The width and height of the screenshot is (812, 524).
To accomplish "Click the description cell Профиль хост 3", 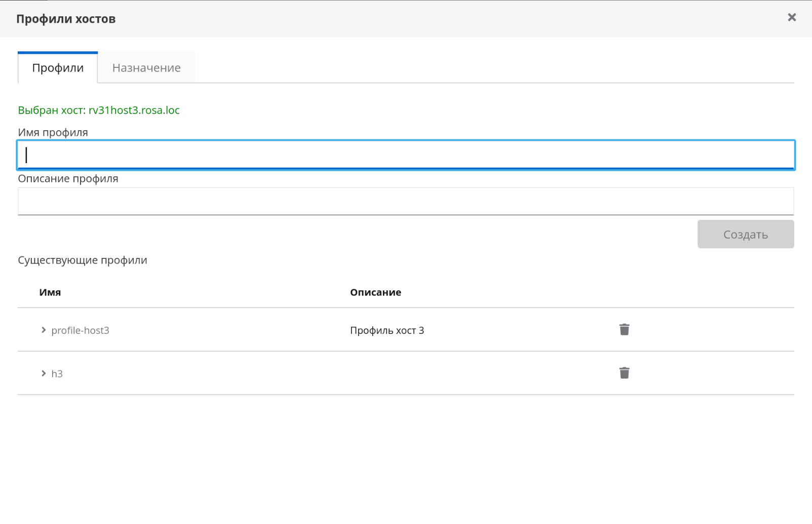I will [x=386, y=330].
